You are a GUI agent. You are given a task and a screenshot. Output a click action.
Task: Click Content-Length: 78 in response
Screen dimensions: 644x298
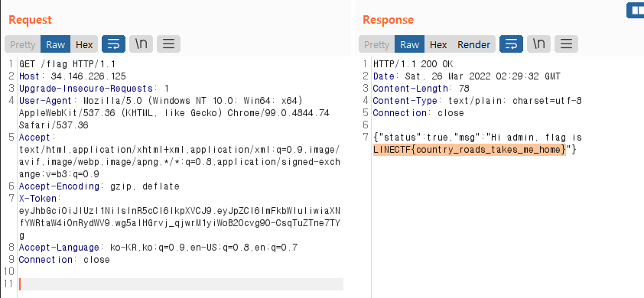tap(421, 89)
